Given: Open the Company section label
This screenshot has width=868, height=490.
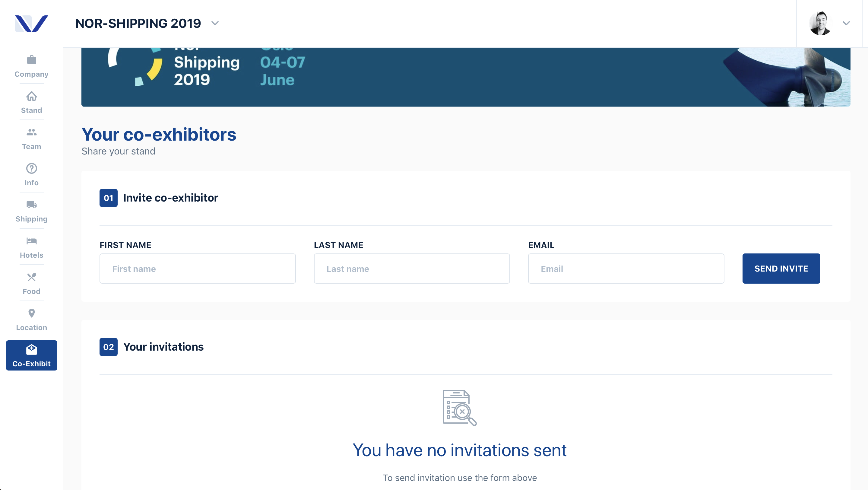Looking at the screenshot, I should click(x=31, y=74).
